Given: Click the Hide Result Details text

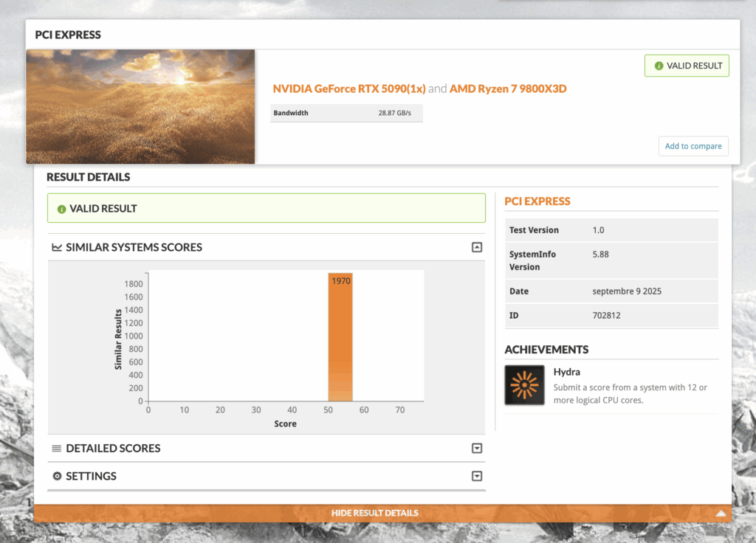Looking at the screenshot, I should (x=374, y=513).
